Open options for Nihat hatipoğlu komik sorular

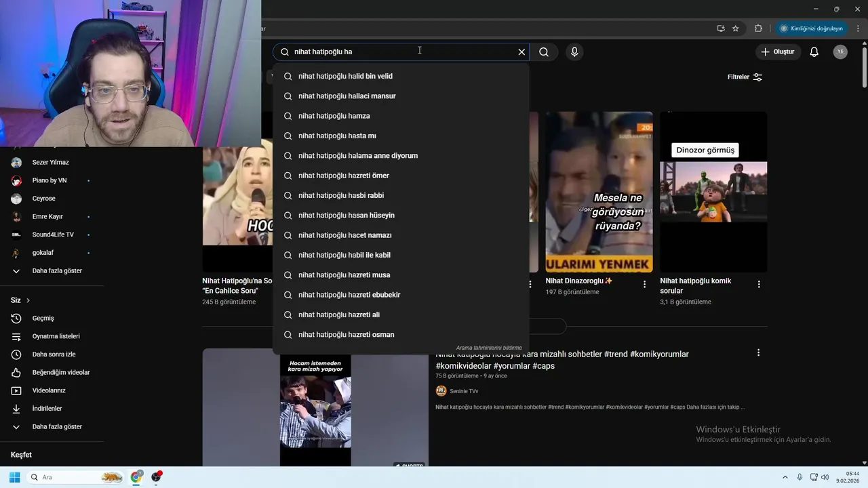click(759, 284)
